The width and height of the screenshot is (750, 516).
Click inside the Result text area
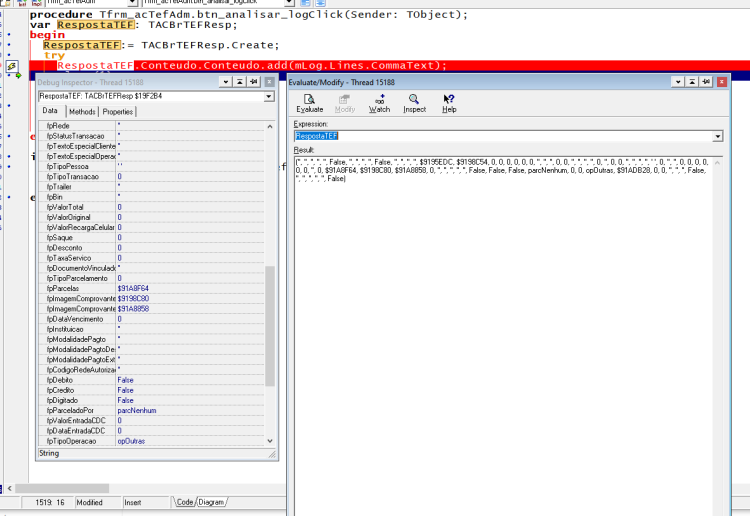tap(503, 337)
